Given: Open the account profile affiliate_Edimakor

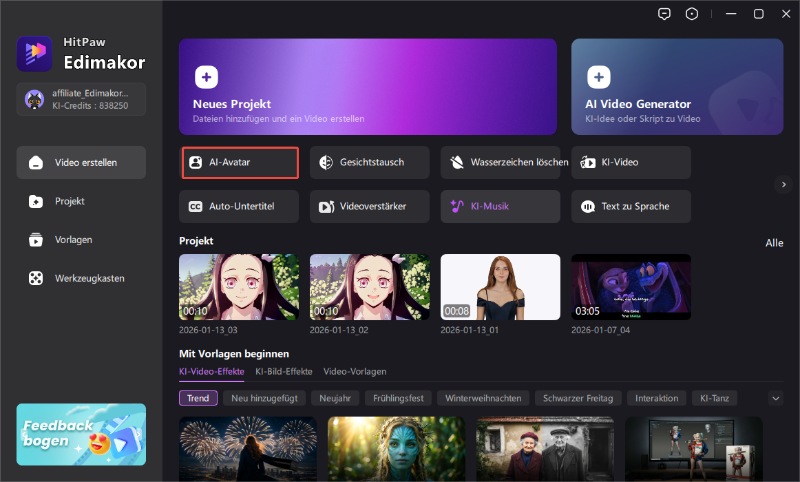Looking at the screenshot, I should click(x=81, y=98).
